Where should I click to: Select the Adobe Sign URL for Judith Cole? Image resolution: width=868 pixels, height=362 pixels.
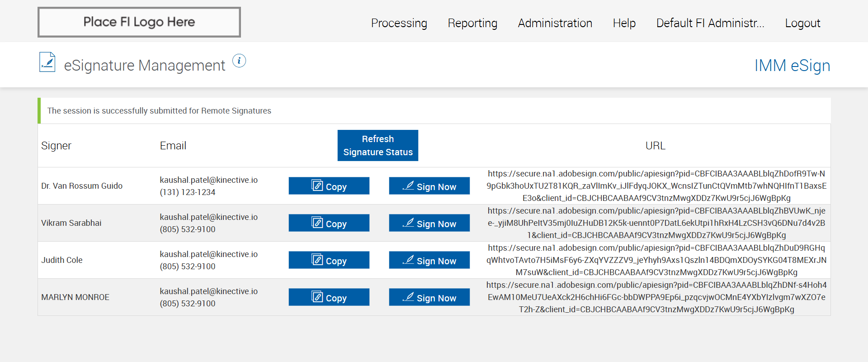(656, 260)
